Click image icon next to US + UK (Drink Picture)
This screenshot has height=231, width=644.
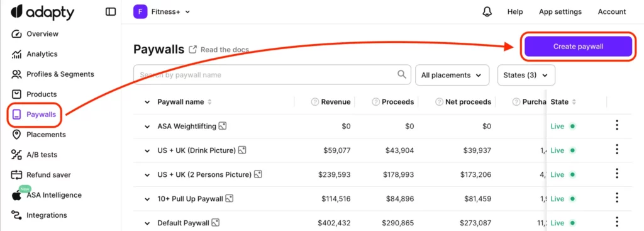click(242, 150)
